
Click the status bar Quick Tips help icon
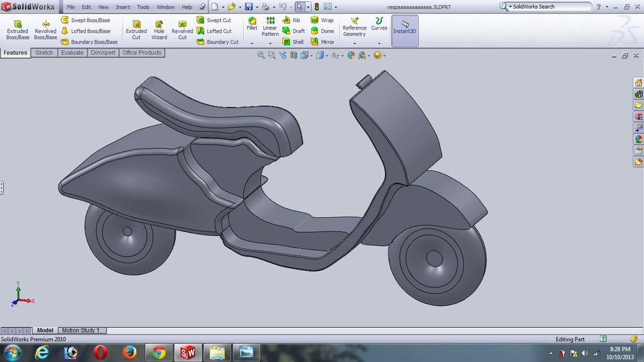(603, 339)
